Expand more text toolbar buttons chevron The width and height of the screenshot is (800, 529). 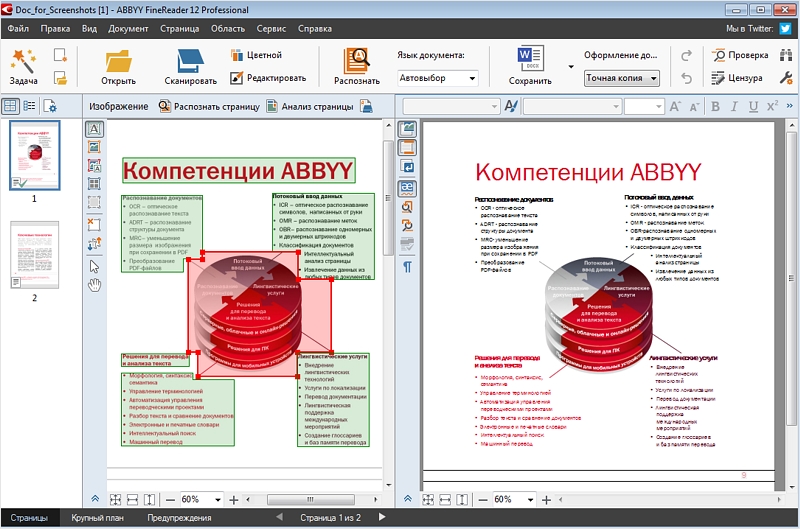pyautogui.click(x=790, y=106)
